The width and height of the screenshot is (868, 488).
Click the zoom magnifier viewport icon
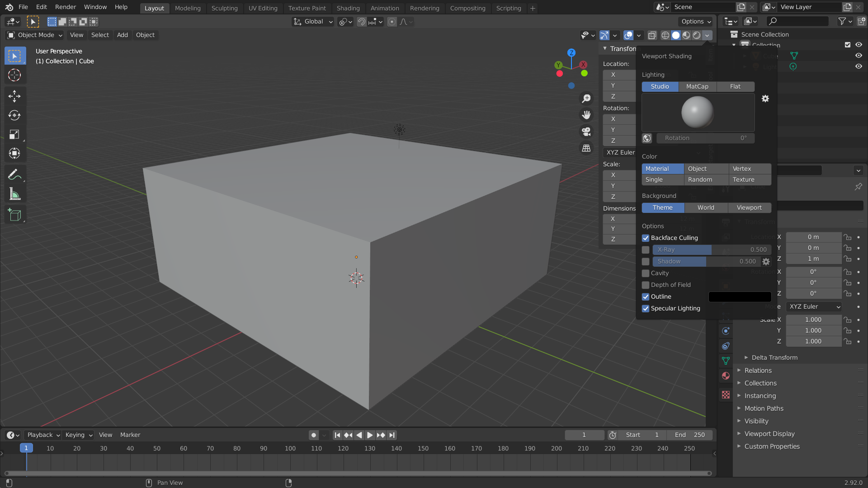[x=586, y=99]
